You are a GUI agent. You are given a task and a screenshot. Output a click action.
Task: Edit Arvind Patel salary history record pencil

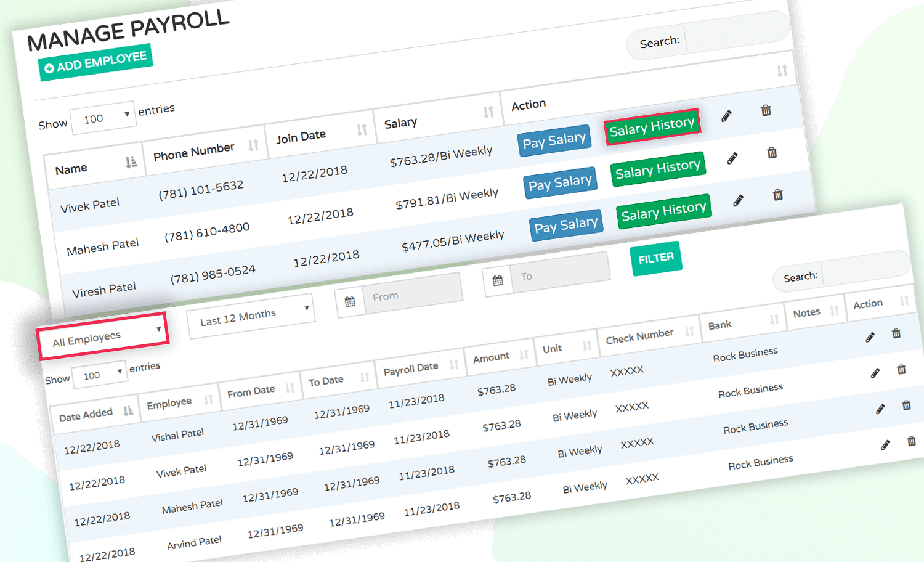(885, 445)
